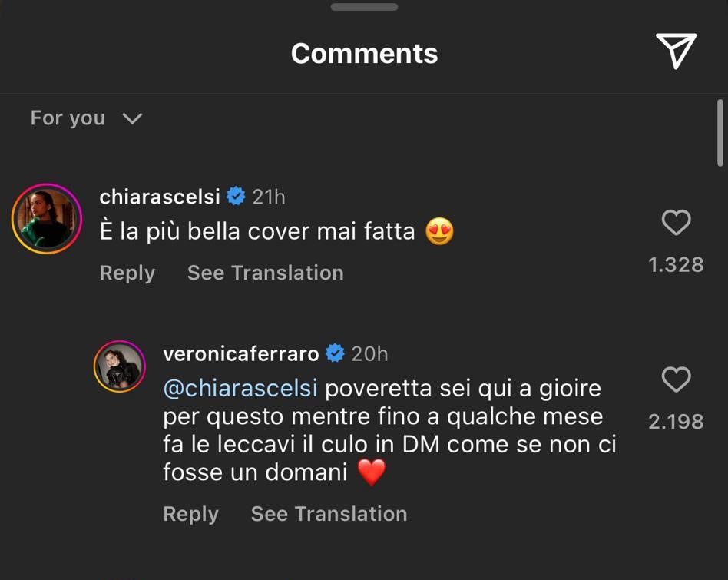728x580 pixels.
Task: Expand the For you chevron arrow
Action: [x=132, y=118]
